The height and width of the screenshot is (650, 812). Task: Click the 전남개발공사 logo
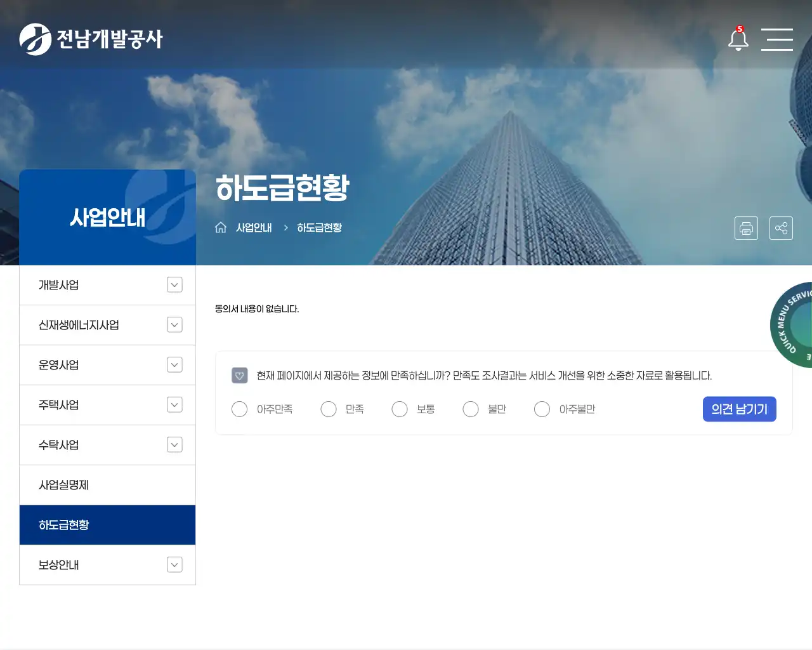91,39
